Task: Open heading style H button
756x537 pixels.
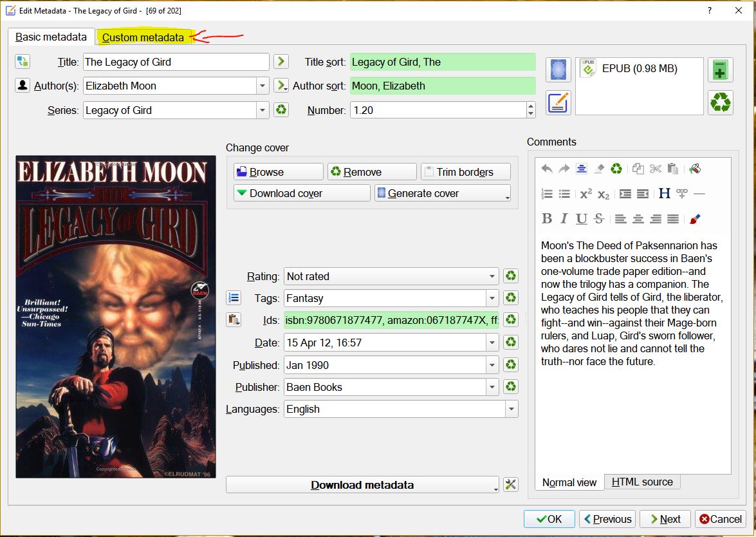Action: (x=665, y=194)
